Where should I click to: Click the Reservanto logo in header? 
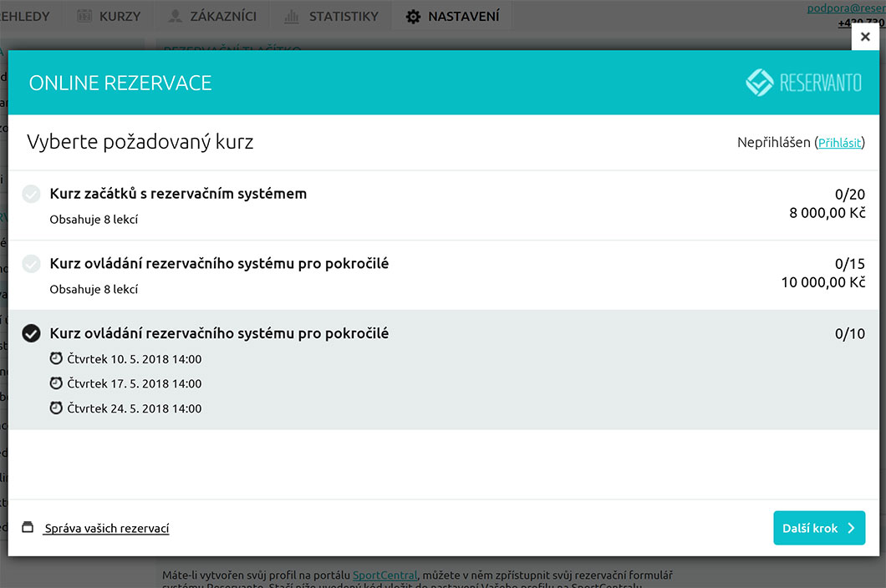pos(802,83)
